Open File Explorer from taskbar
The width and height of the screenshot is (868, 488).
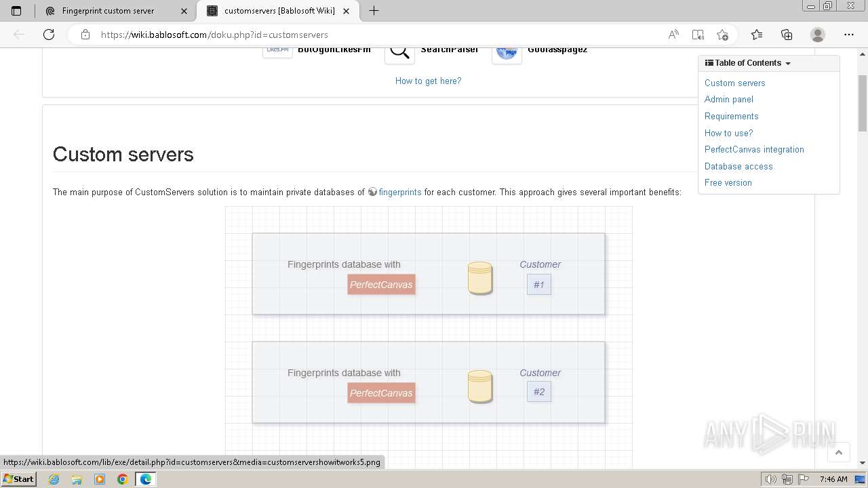pos(77,479)
